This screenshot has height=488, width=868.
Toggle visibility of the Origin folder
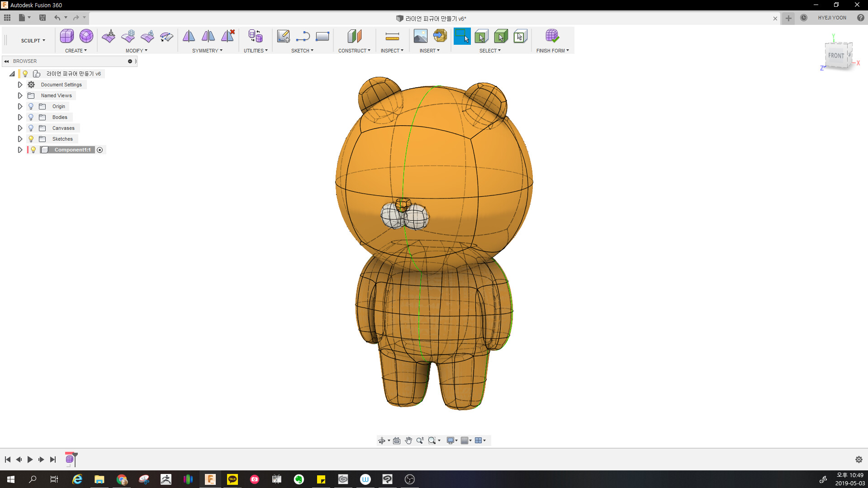tap(31, 106)
